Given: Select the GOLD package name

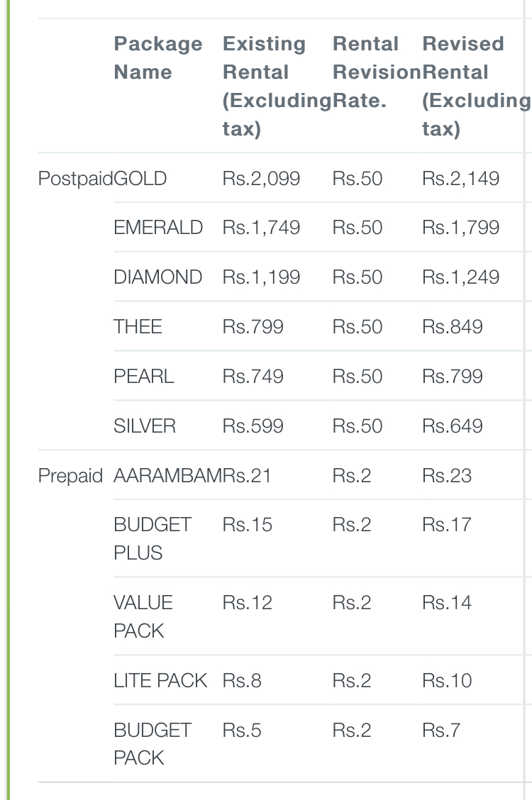Looking at the screenshot, I should coord(140,179).
